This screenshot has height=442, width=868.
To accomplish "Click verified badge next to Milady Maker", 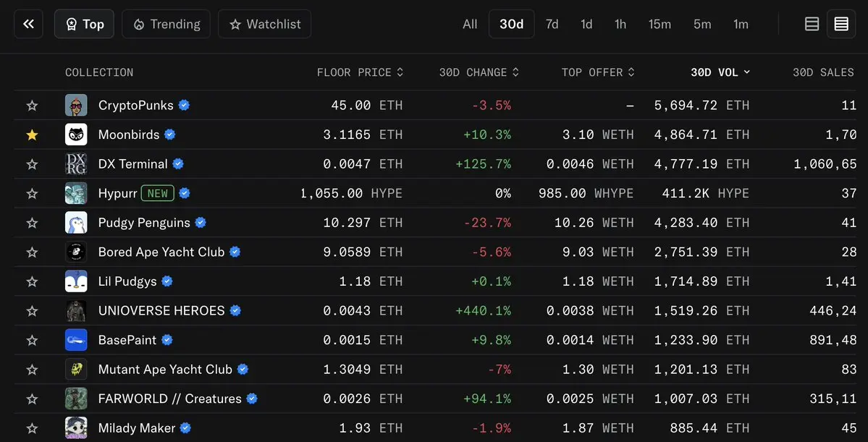I will pyautogui.click(x=185, y=428).
